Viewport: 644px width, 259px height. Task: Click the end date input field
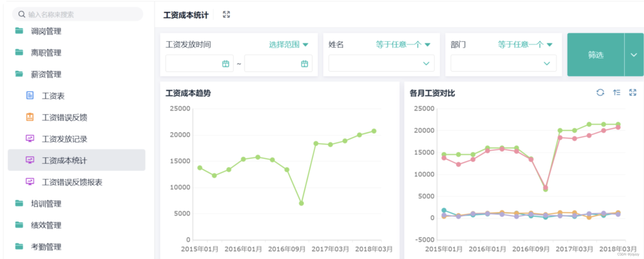(278, 63)
